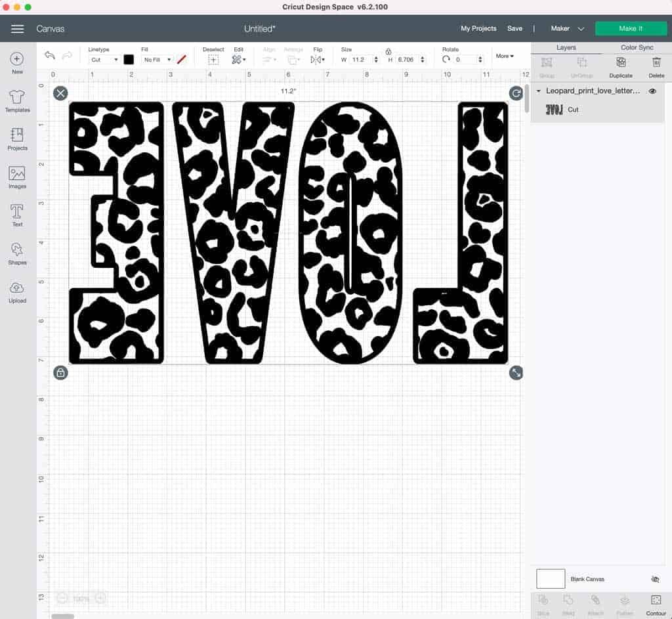Screen dimensions: 672x619
Task: Click the canvas resize handle
Action: (516, 372)
